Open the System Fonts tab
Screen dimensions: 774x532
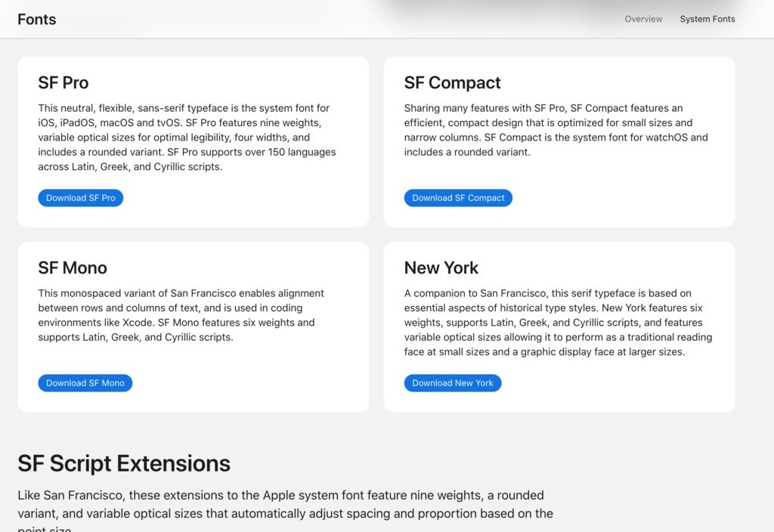[707, 19]
